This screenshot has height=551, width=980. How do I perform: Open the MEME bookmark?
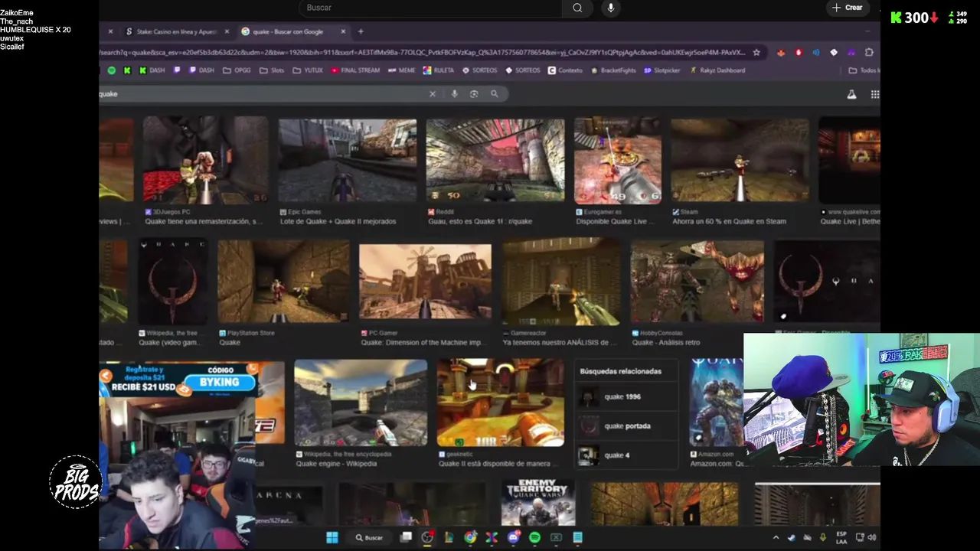[x=401, y=70]
